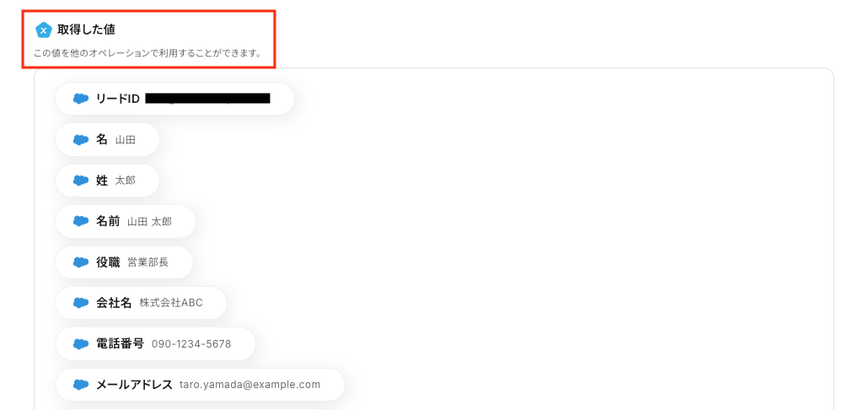The image size is (868, 410).
Task: Click the cloud icon on メールアドレス chip
Action: coord(81,385)
